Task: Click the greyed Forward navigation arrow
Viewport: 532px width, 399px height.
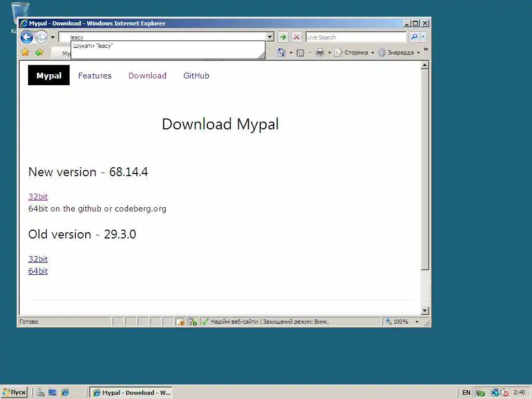Action: coord(42,37)
